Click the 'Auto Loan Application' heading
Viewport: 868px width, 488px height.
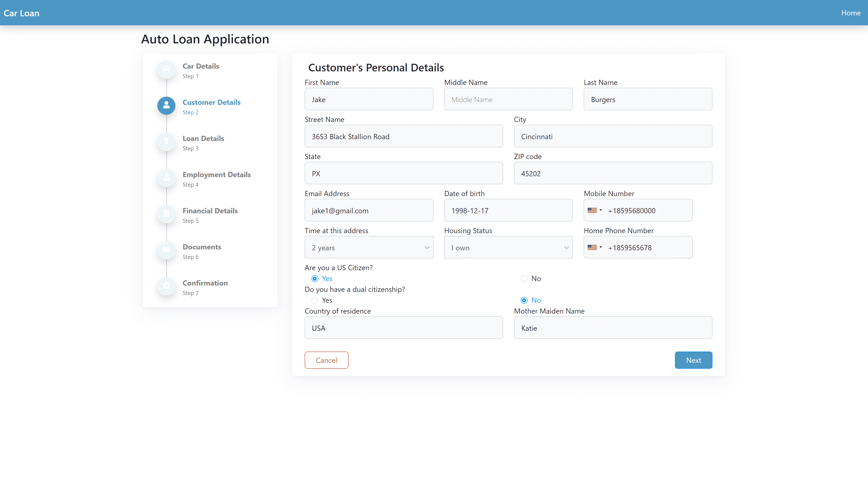click(205, 39)
